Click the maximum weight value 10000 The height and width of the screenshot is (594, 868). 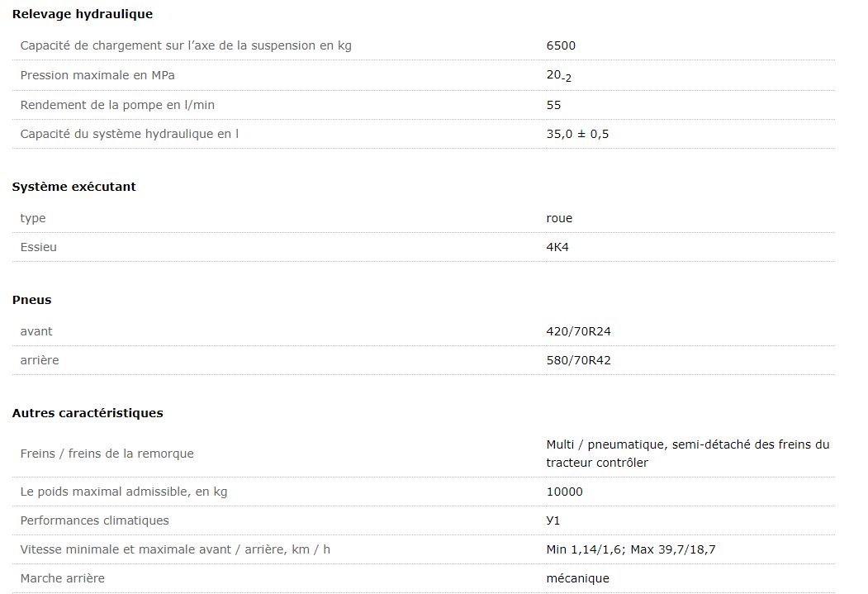click(x=564, y=492)
